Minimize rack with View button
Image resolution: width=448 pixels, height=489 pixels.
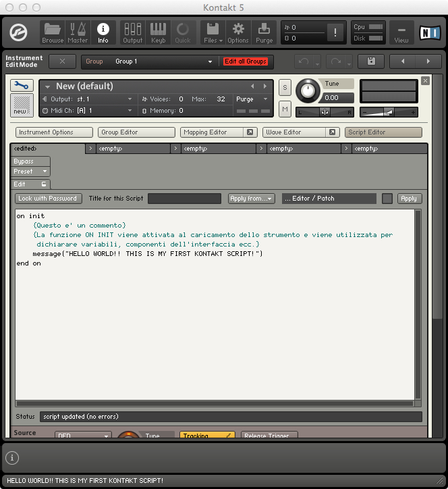(401, 32)
